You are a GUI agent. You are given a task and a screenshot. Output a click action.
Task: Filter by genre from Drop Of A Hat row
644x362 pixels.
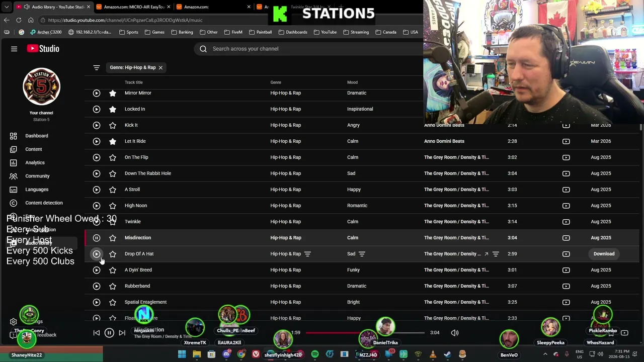307,254
